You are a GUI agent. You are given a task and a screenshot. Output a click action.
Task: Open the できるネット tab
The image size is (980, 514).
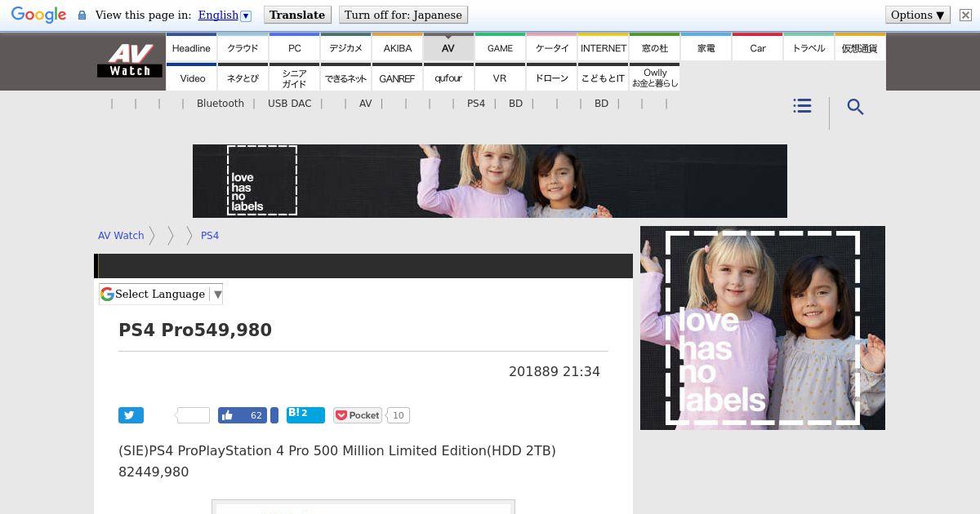tap(345, 78)
